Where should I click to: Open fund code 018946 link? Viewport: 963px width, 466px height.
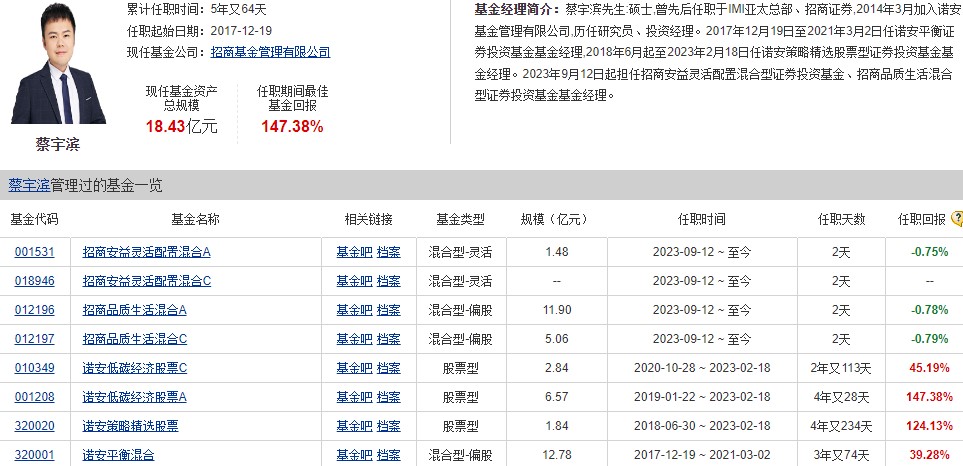tap(34, 281)
